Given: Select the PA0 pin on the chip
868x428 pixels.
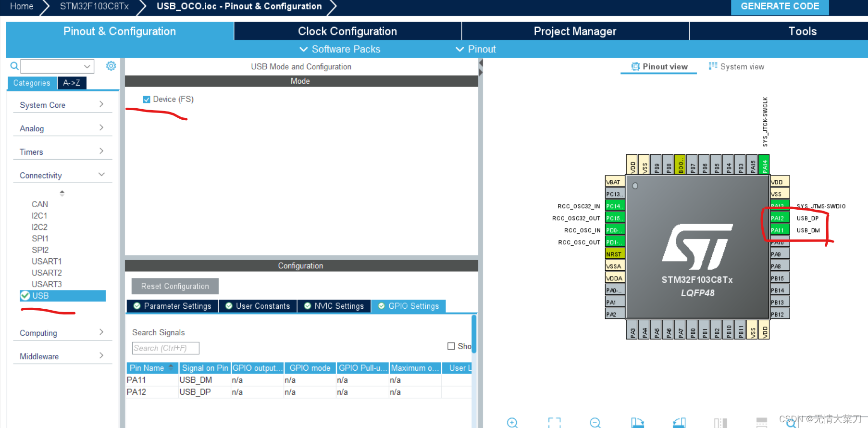Looking at the screenshot, I should (x=615, y=290).
